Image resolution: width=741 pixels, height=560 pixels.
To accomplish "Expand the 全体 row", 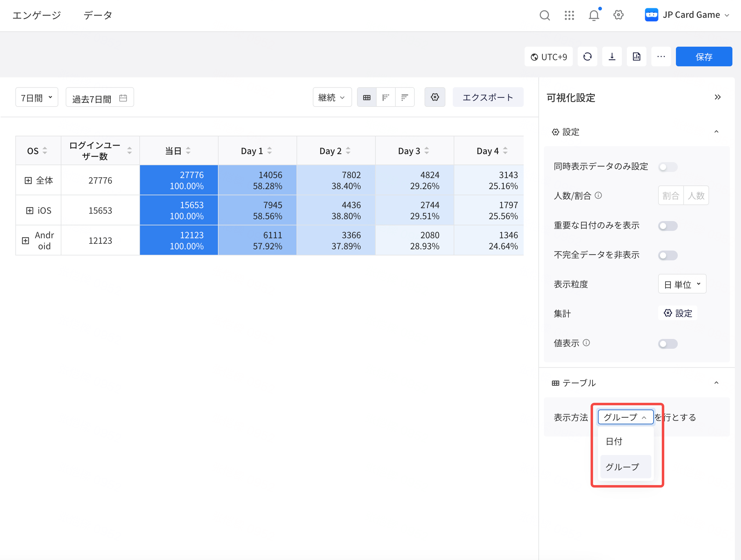I will point(28,181).
